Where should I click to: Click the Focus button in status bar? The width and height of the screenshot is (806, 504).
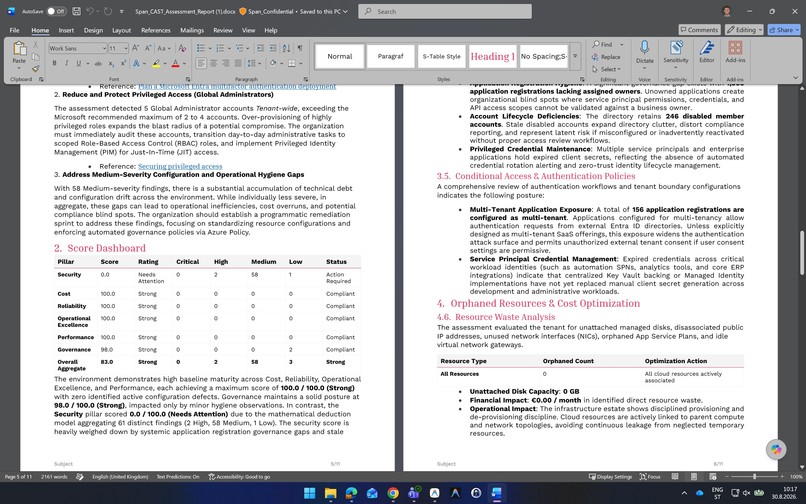point(650,477)
